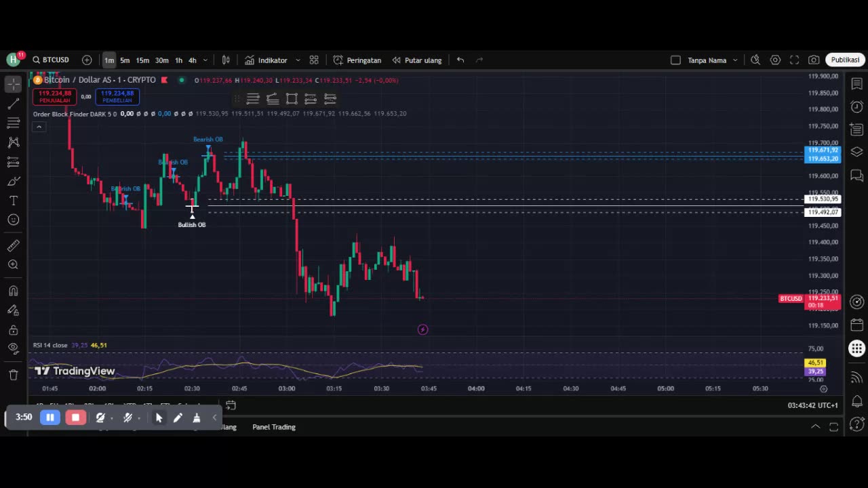Stop the screen recording
This screenshot has width=868, height=488.
(x=75, y=418)
